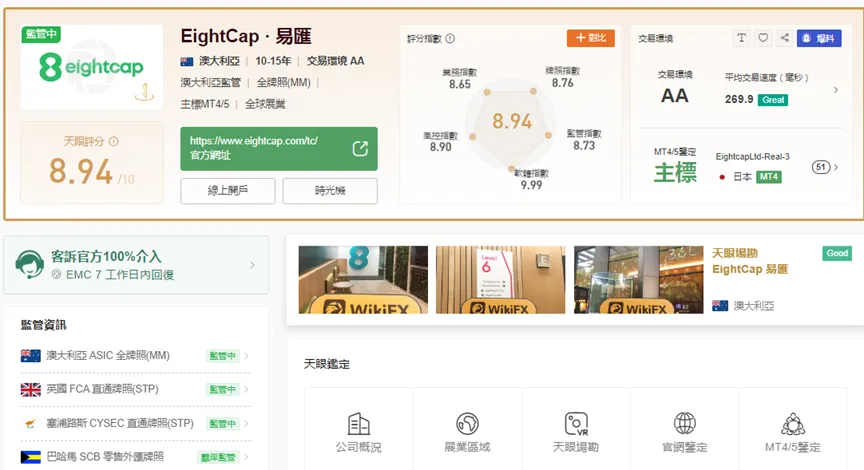864x470 pixels.
Task: Click the orange 對比 compare button
Action: (x=591, y=37)
